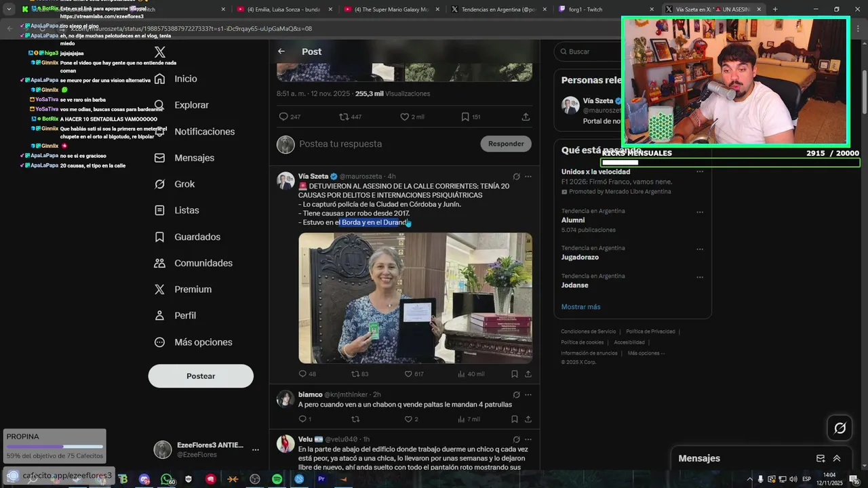Screen dimensions: 868x488
Task: Open the Jodanse trend
Action: pos(575,285)
